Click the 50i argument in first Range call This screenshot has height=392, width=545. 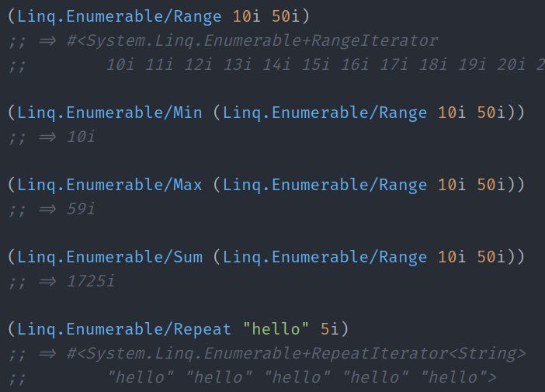tap(286, 16)
